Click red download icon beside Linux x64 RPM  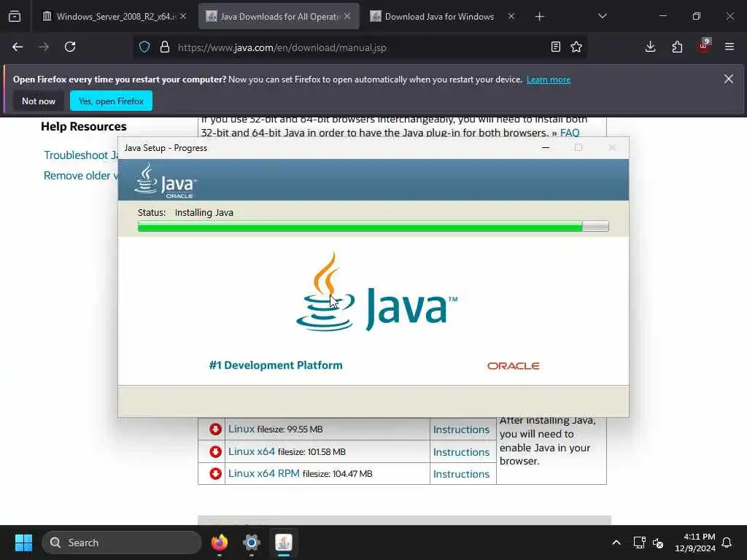point(215,474)
